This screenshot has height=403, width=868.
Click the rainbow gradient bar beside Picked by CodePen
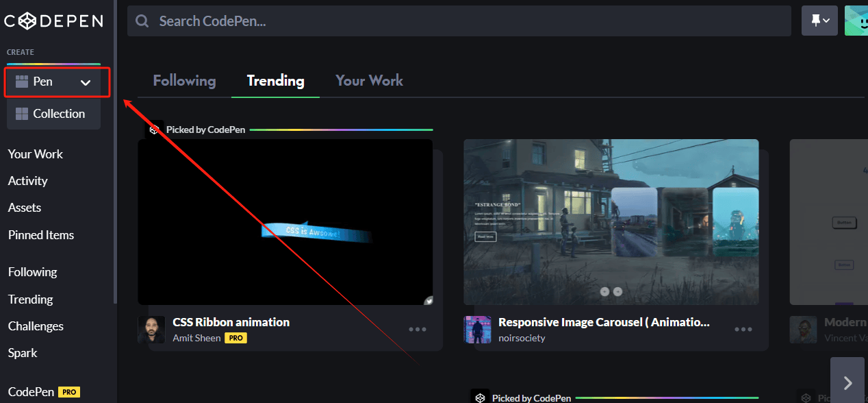[x=342, y=128]
